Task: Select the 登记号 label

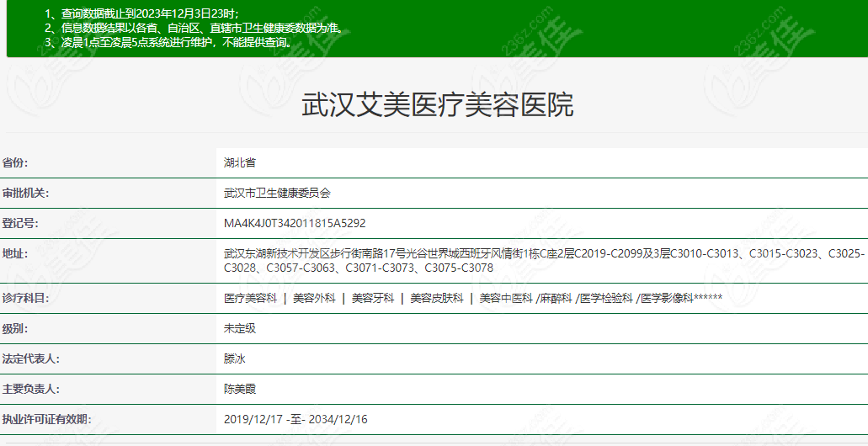Action: tap(20, 224)
